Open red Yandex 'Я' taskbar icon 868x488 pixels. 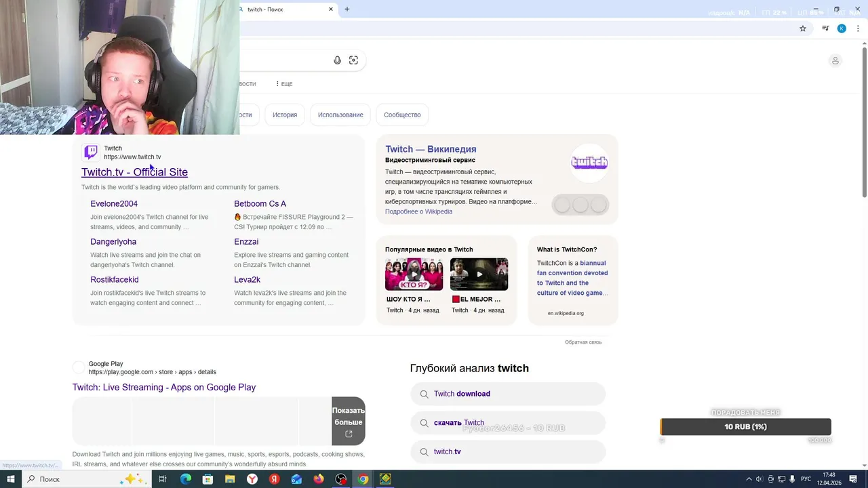[x=274, y=479]
